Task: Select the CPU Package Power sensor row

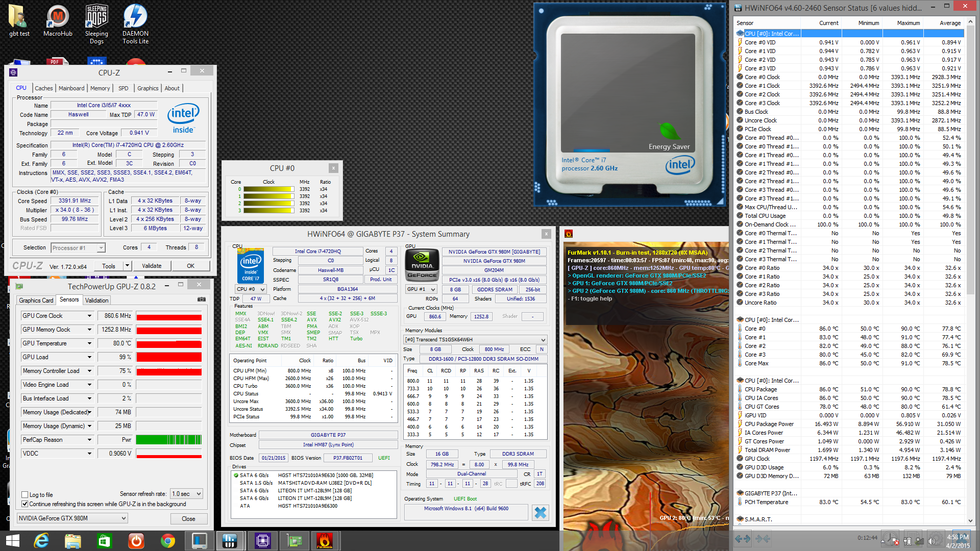Action: [x=849, y=424]
